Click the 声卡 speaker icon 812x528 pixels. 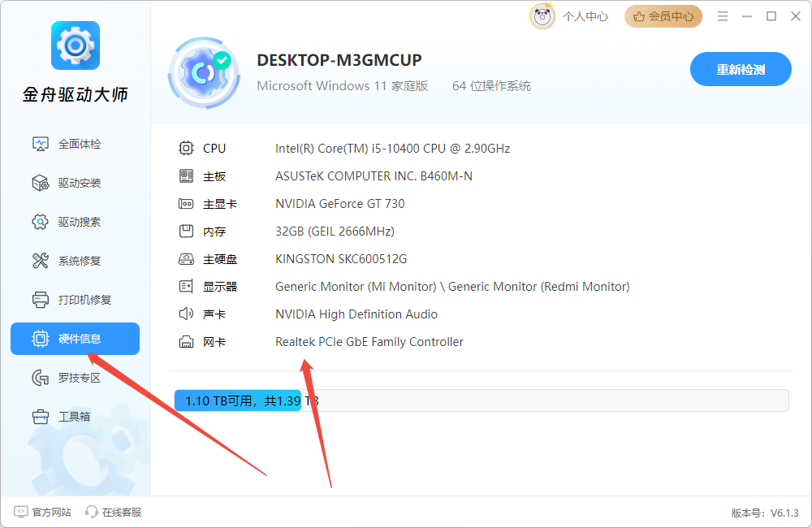click(x=186, y=314)
